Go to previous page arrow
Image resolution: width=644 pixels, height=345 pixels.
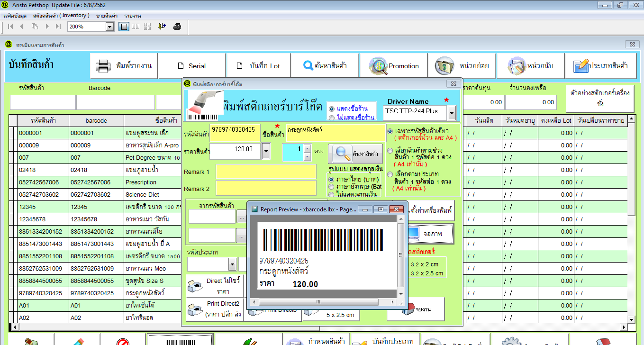(x=22, y=27)
